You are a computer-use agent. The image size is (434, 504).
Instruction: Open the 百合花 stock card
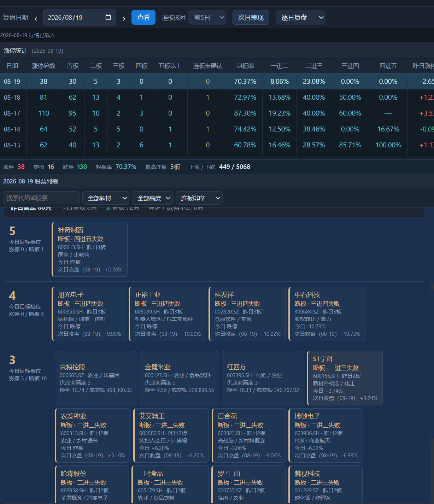click(249, 435)
